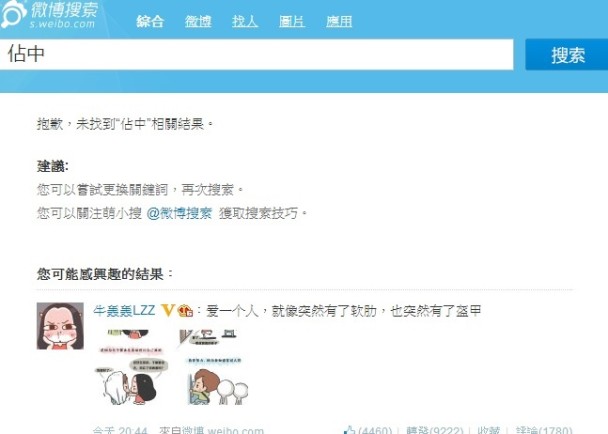Click the membership badge next to V
The height and width of the screenshot is (434, 608).
tap(185, 311)
